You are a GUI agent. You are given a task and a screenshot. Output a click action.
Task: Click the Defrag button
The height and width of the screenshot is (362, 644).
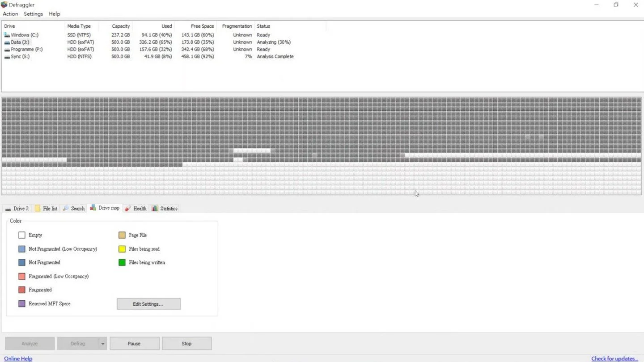pos(78,344)
